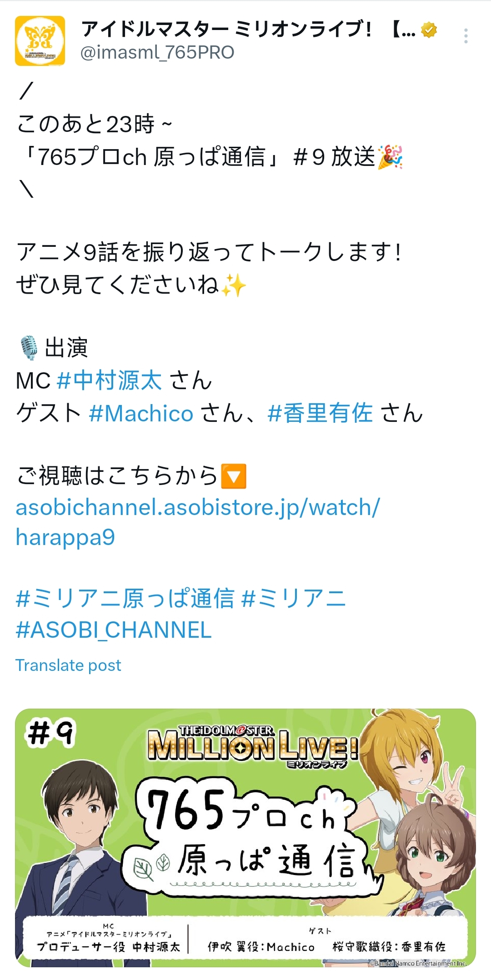Open the asobichannel harappa9 watch link
491x980 pixels.
(x=198, y=522)
